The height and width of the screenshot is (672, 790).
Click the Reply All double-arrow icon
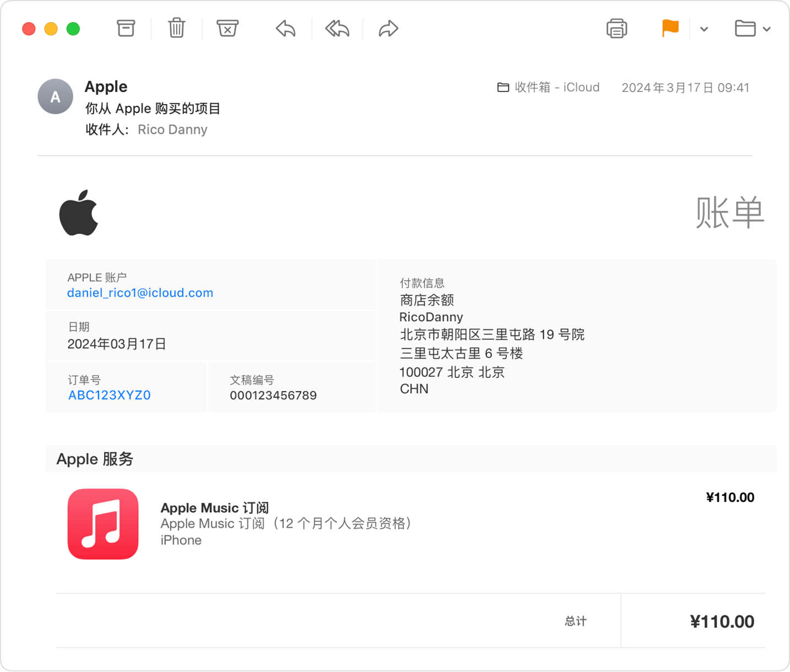[337, 28]
